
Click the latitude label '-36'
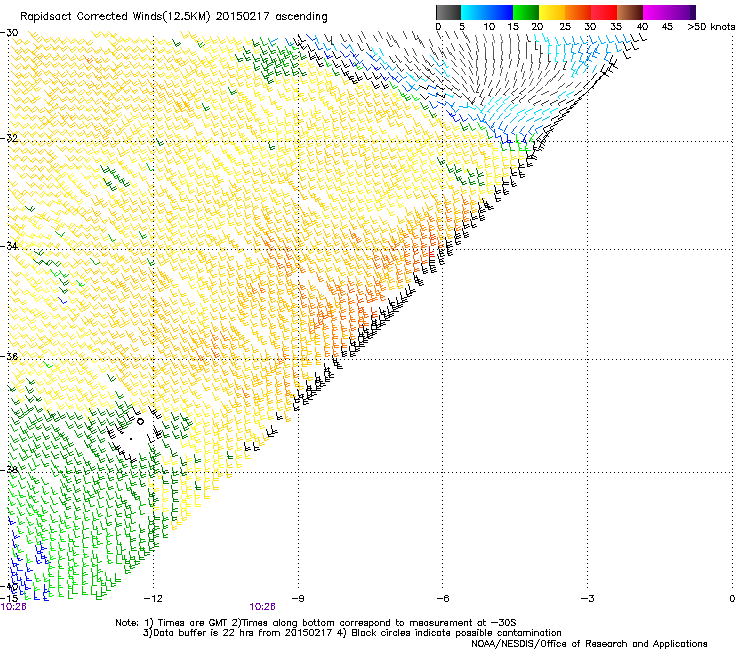[x=9, y=356]
